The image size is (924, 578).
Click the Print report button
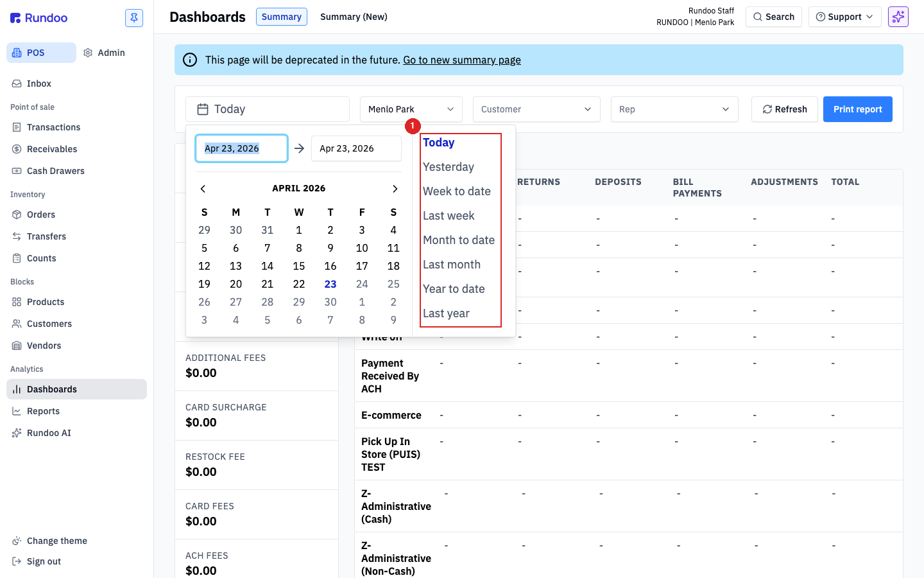[858, 109]
